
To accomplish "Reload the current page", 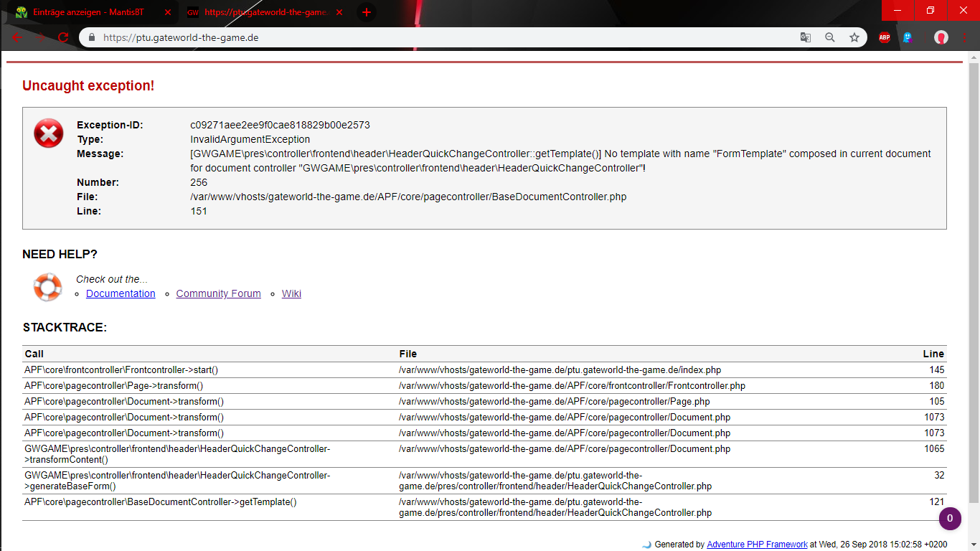I will tap(63, 37).
